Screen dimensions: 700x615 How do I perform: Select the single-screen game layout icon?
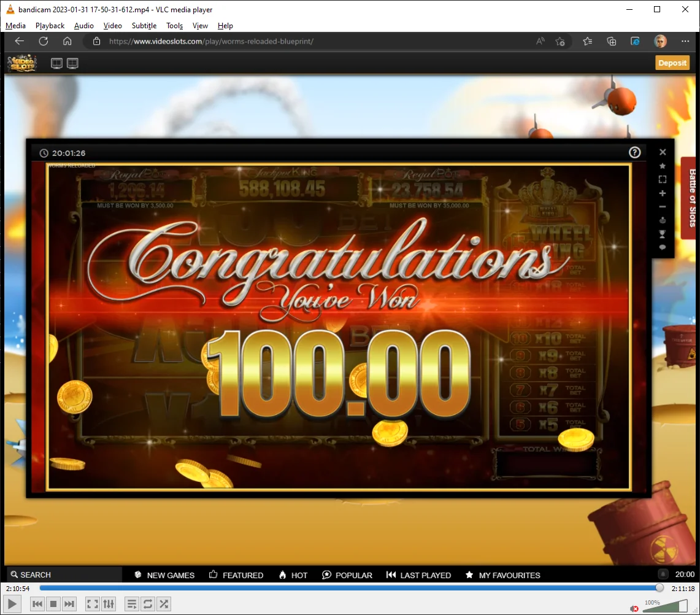tap(56, 63)
